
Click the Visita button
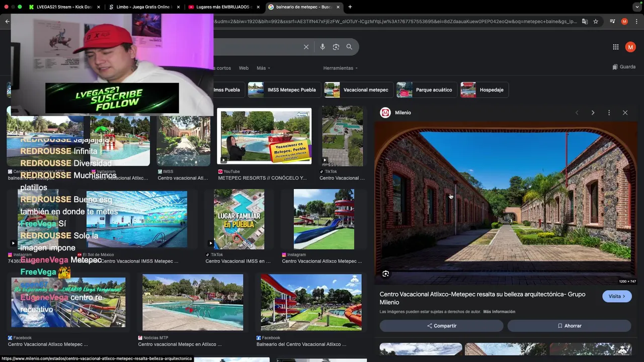[617, 296]
